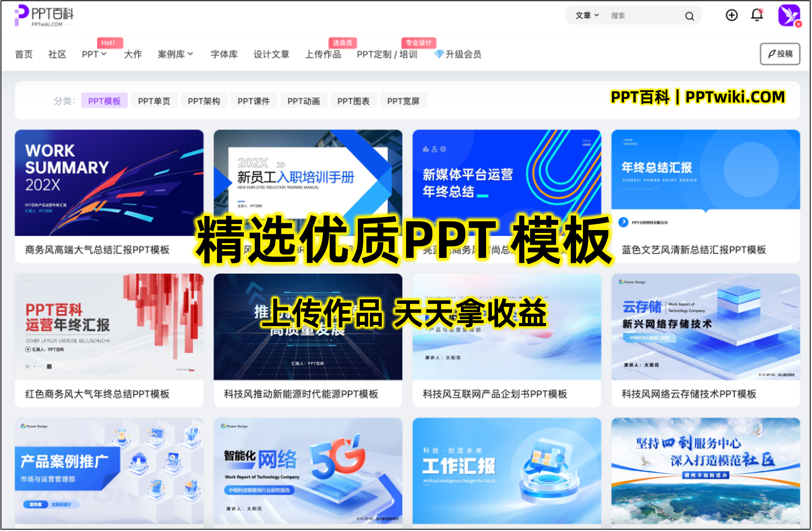Viewport: 812px width, 531px height.
Task: Open the WORK SUMMARY 202X thumbnail
Action: (x=109, y=182)
